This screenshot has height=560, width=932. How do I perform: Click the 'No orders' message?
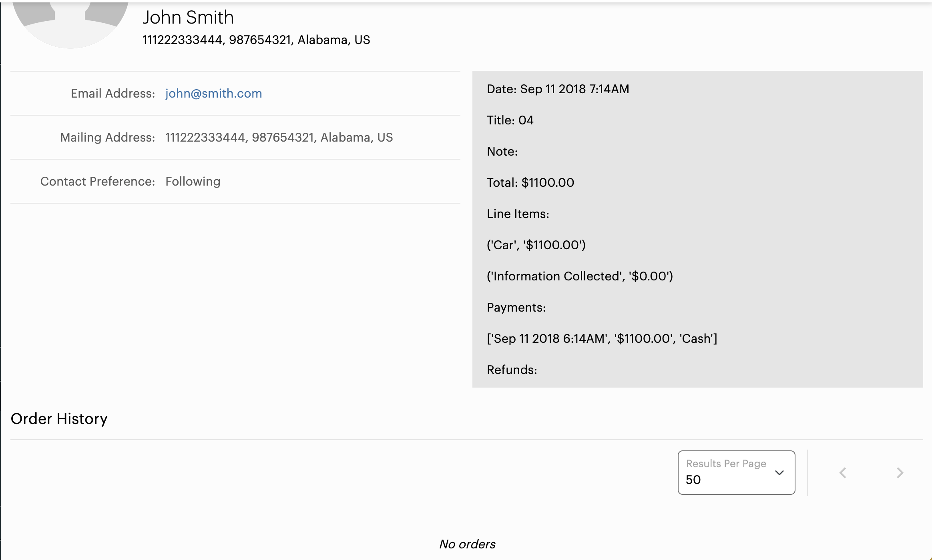tap(467, 544)
